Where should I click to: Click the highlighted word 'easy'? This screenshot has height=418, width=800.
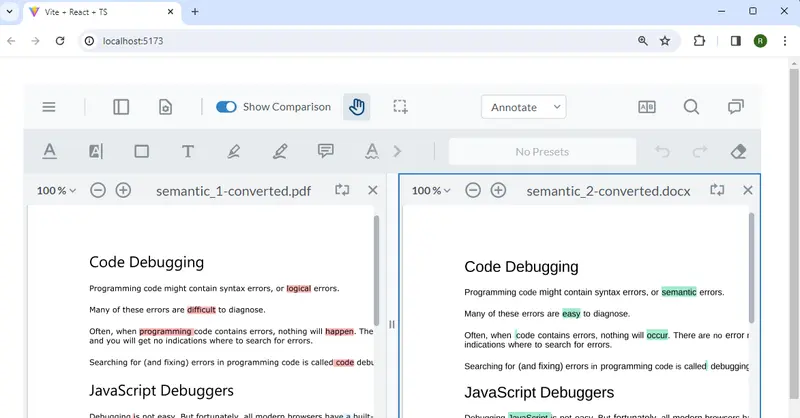coord(571,313)
